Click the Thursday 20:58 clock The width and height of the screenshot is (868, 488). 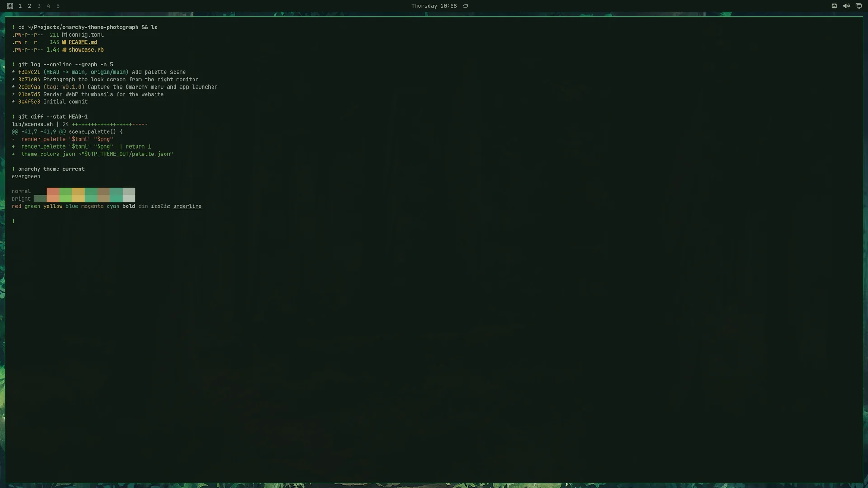(434, 6)
